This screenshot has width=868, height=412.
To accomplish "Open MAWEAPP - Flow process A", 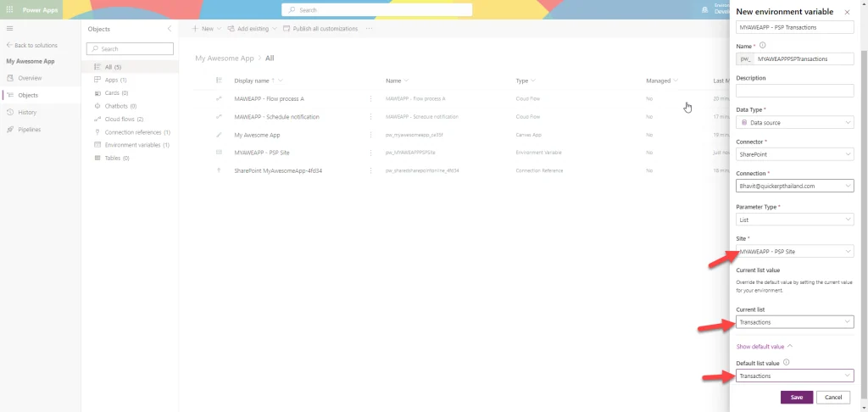I will coord(269,98).
